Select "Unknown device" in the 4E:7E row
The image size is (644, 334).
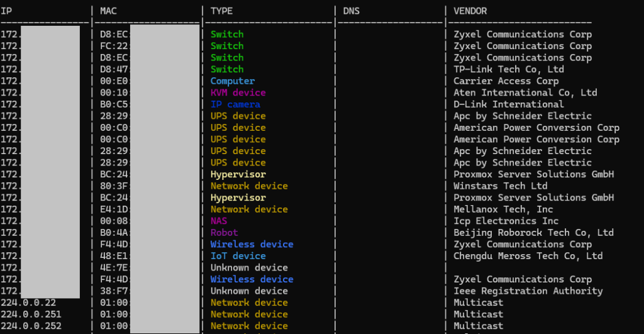[249, 267]
